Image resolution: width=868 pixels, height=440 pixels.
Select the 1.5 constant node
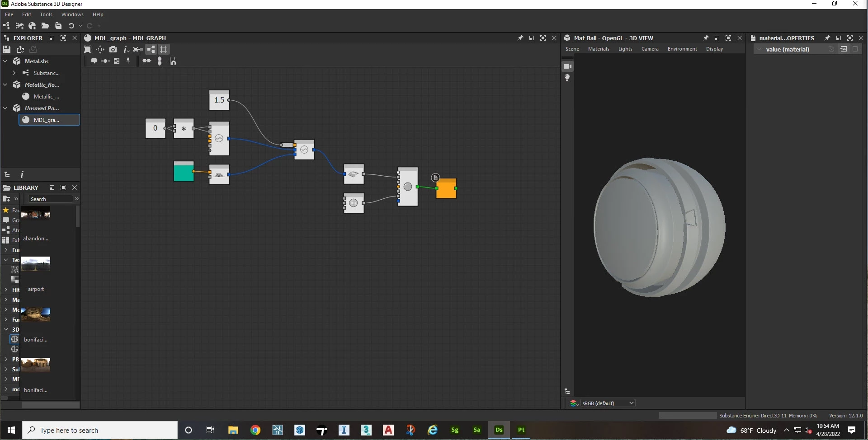tap(219, 100)
